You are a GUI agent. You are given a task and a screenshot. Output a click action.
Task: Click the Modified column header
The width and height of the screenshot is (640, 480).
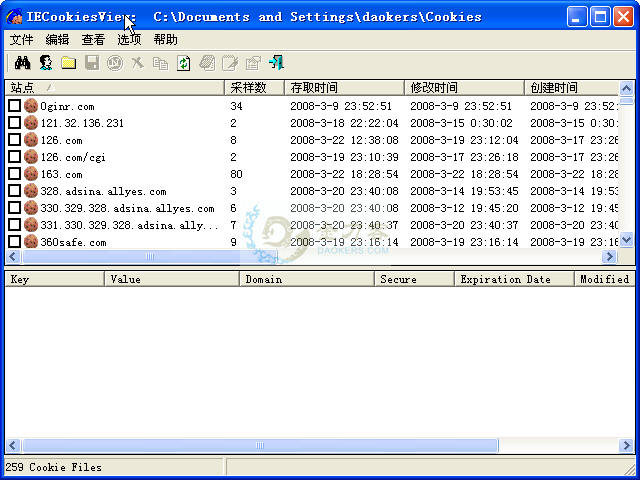[605, 279]
